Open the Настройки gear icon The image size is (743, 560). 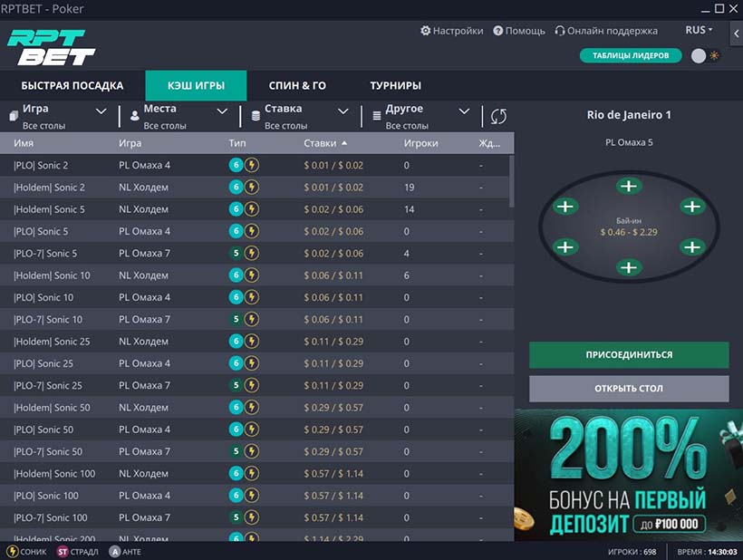426,31
